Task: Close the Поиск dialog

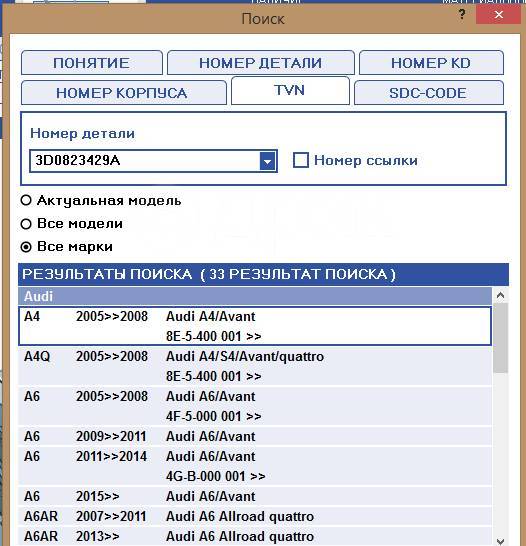Action: pos(498,15)
